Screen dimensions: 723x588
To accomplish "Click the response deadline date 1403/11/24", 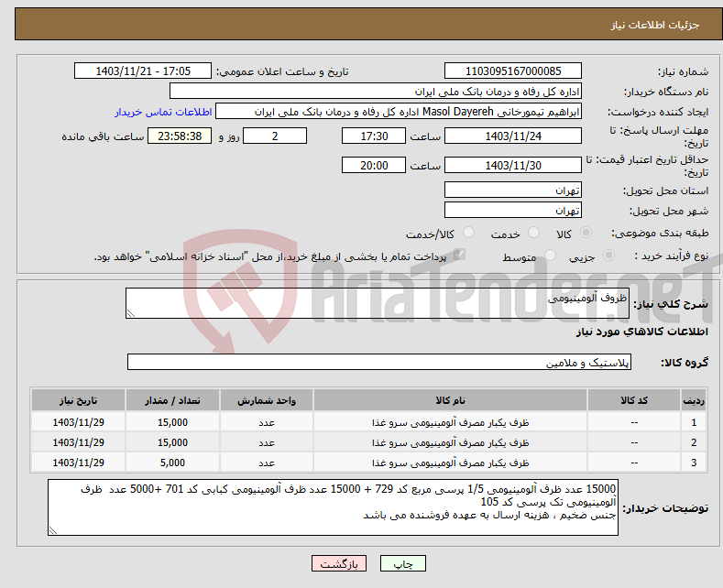I will pos(513,136).
